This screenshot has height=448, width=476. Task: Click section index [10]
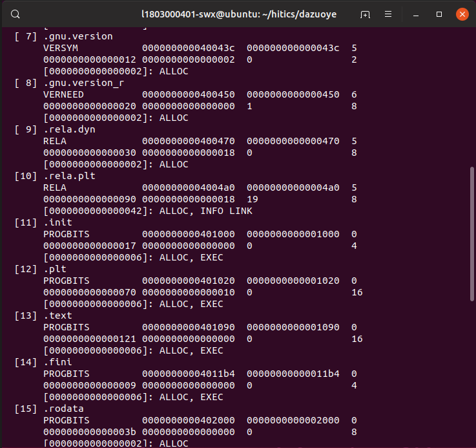[26, 176]
